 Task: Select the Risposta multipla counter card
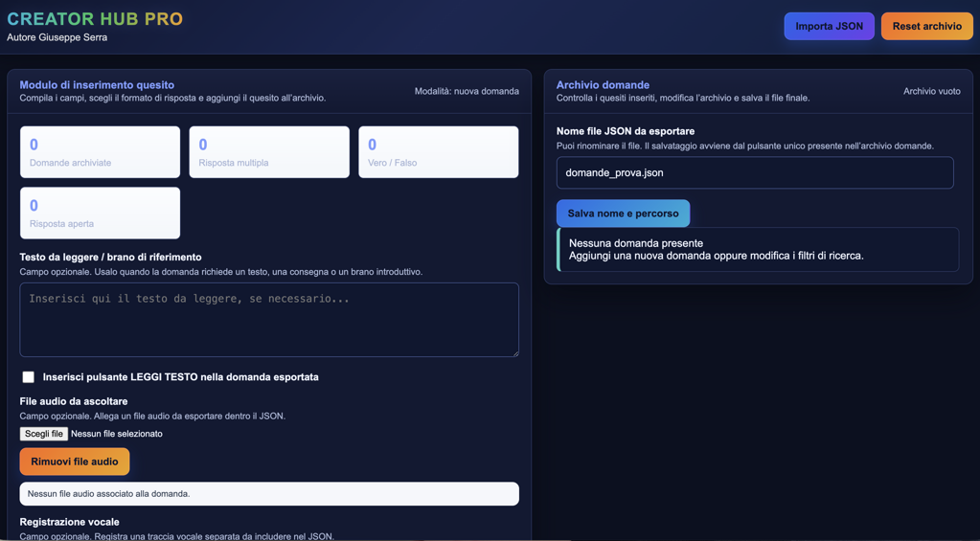point(269,152)
